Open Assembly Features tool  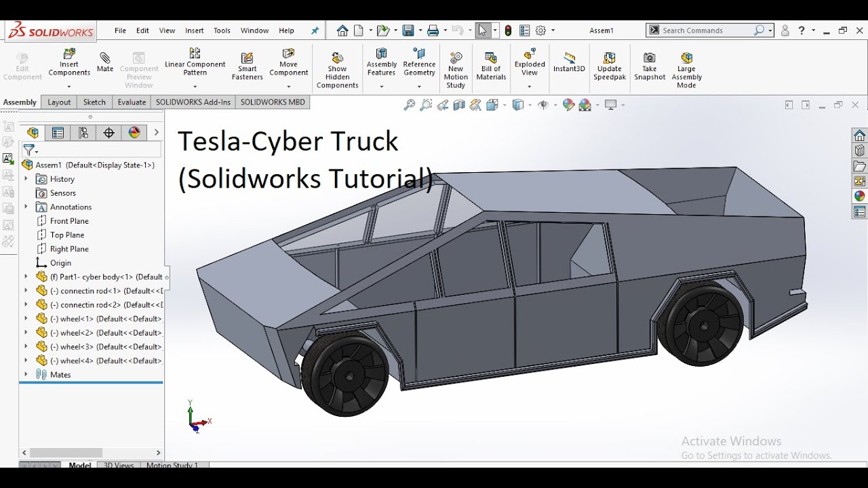381,62
